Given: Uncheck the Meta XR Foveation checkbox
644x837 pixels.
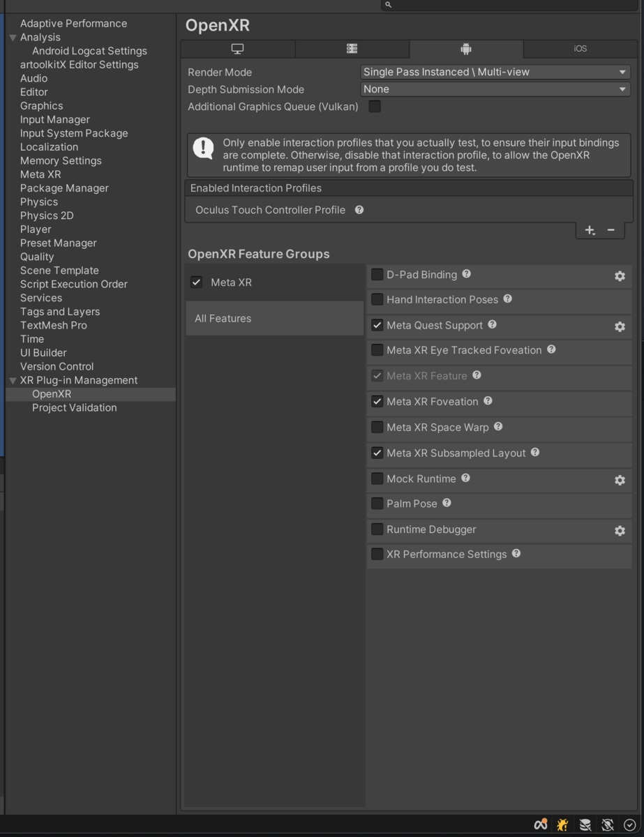Looking at the screenshot, I should point(377,402).
